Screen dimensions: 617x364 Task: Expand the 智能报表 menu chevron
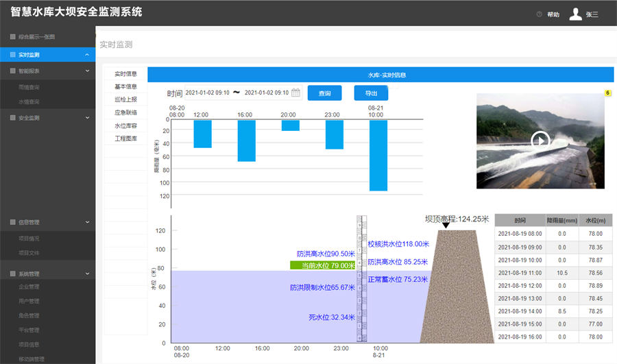[87, 71]
